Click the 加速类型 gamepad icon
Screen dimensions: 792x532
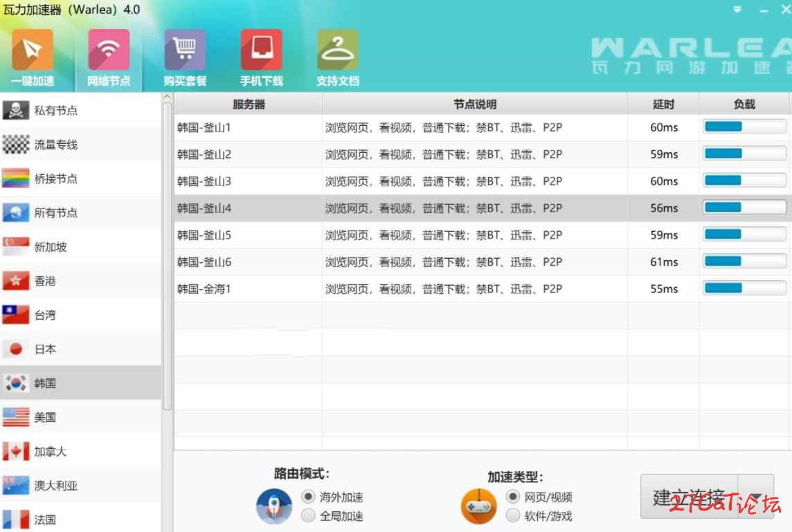[x=478, y=506]
